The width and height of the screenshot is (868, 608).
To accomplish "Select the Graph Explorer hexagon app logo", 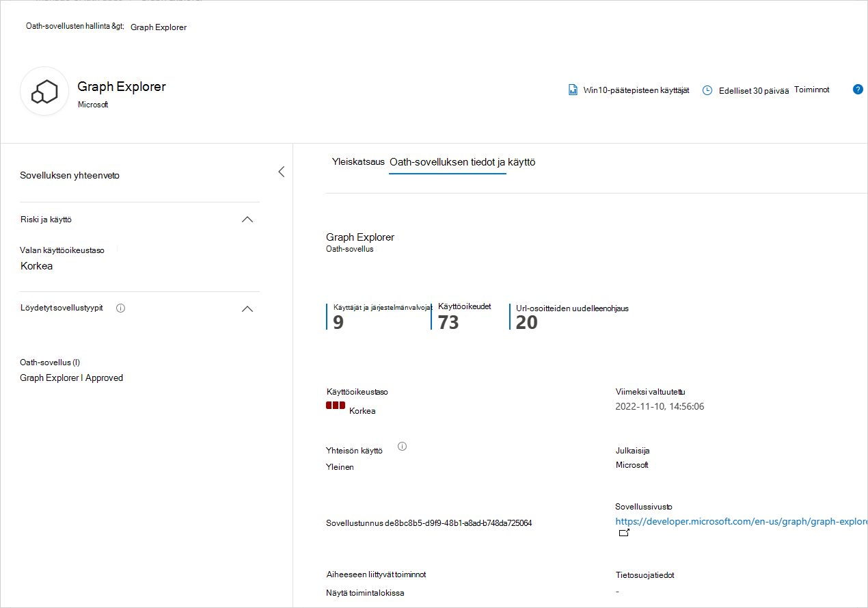I will coord(44,90).
